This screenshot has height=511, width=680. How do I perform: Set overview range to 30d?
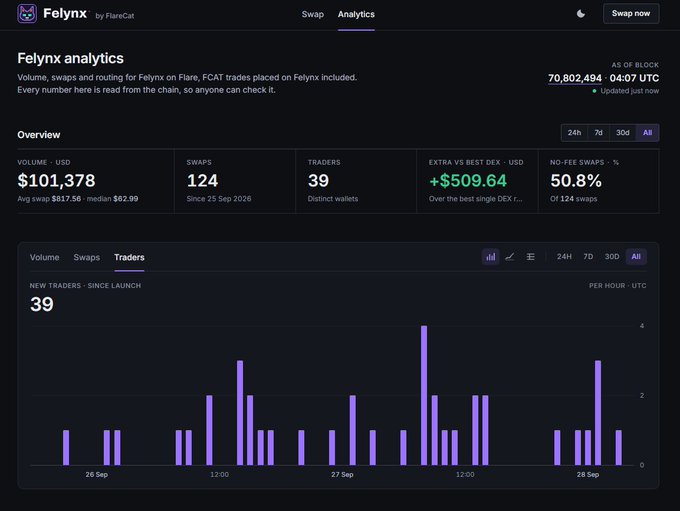click(623, 133)
